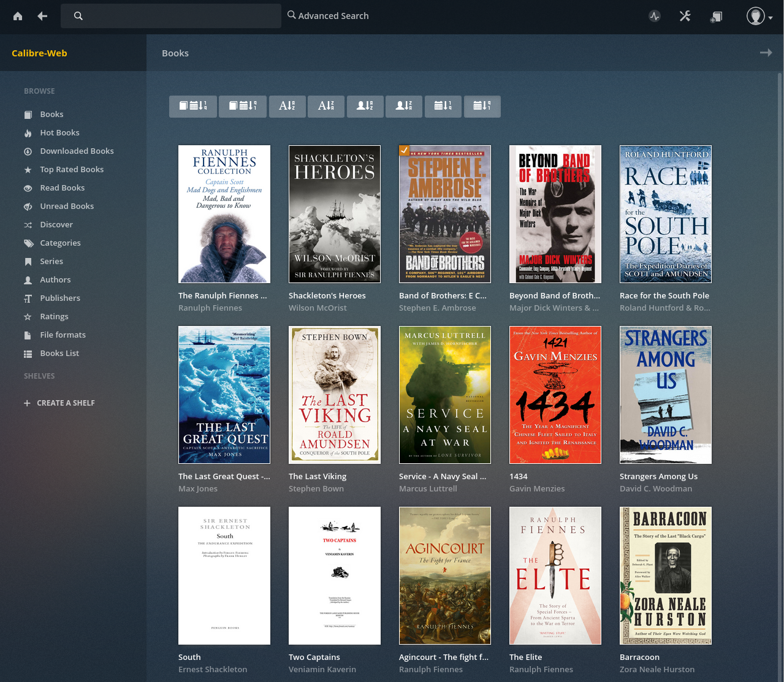Click the Discover shuffle icon
784x682 pixels.
pyautogui.click(x=28, y=225)
